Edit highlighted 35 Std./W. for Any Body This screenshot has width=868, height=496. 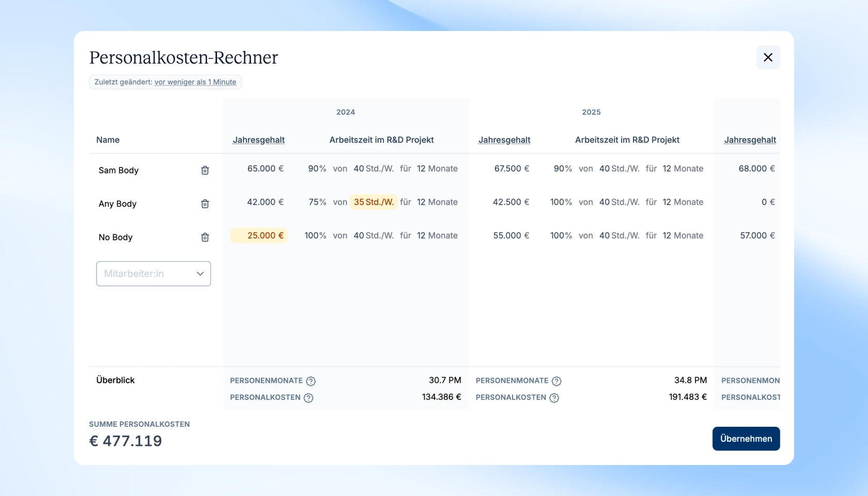pyautogui.click(x=374, y=202)
